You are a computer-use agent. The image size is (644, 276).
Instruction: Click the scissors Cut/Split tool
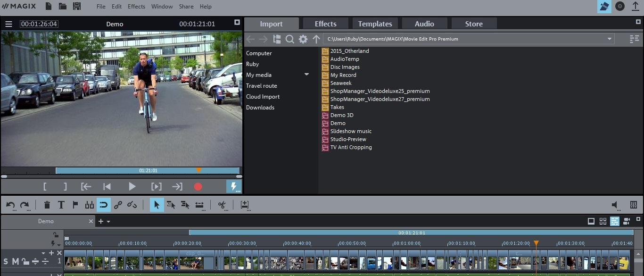point(222,205)
